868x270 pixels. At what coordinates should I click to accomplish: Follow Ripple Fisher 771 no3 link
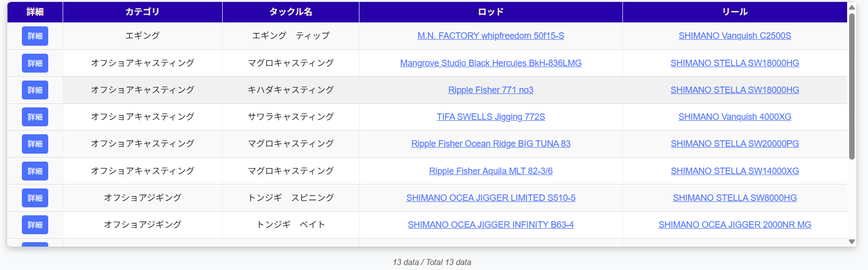490,90
